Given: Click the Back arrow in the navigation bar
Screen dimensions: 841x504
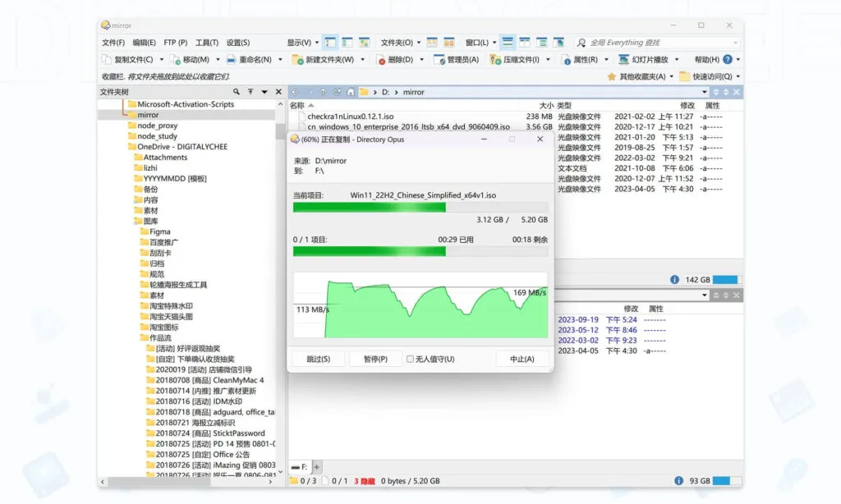Looking at the screenshot, I should (295, 92).
